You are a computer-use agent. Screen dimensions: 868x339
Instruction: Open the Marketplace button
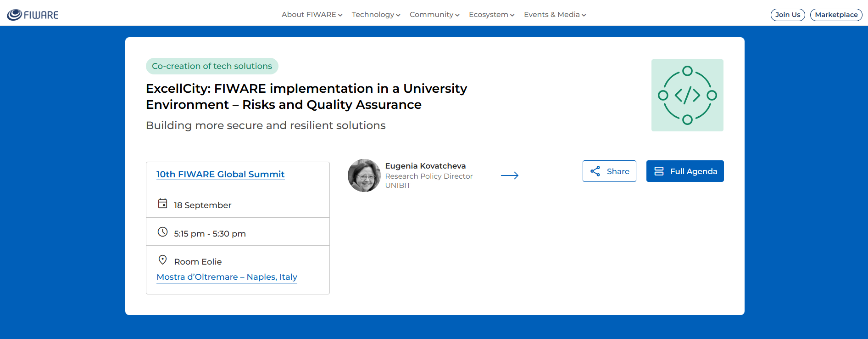coord(836,15)
